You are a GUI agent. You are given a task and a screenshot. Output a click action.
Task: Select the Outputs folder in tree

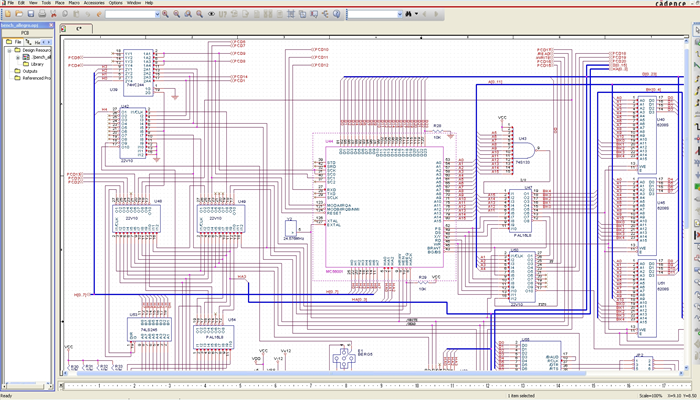pyautogui.click(x=26, y=71)
